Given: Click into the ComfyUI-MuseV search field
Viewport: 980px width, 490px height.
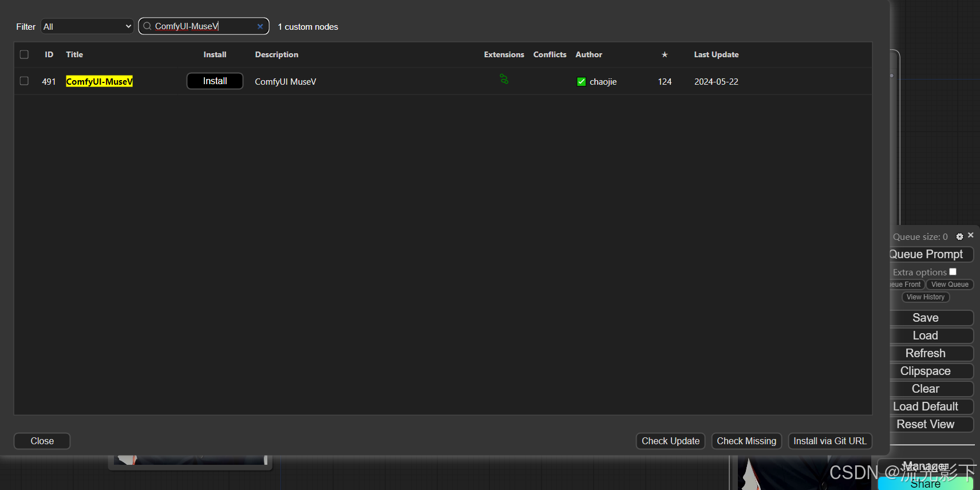Looking at the screenshot, I should 203,26.
